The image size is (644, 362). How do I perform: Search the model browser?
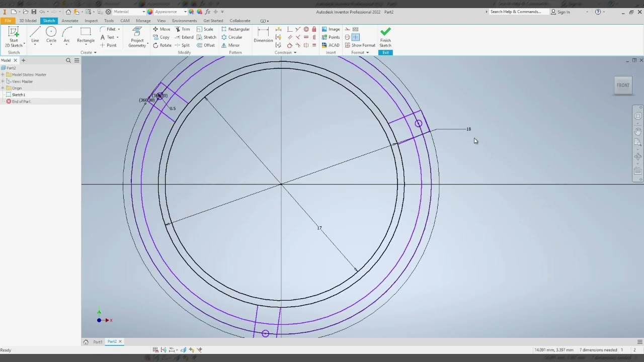click(x=68, y=60)
